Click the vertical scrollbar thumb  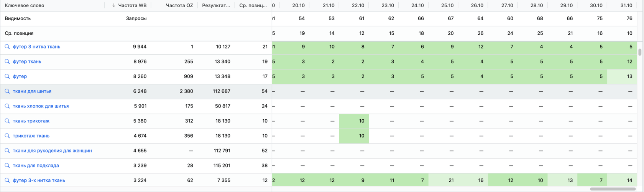639,52
